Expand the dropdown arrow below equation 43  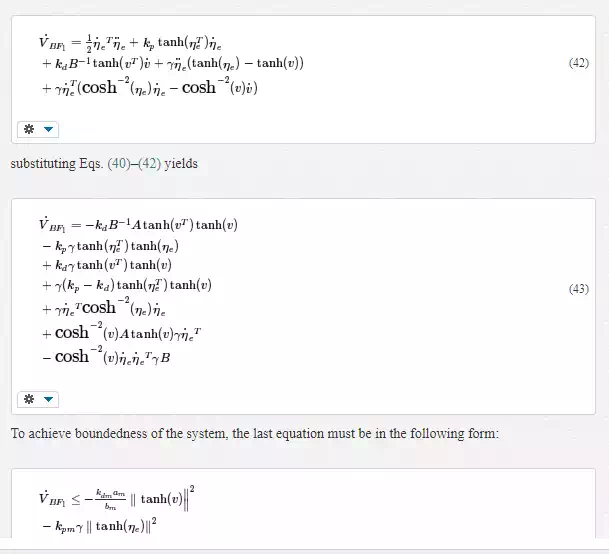(x=49, y=399)
